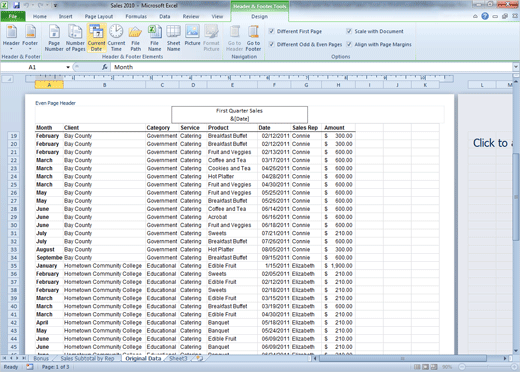Open the Data ribbon tab
The width and height of the screenshot is (520, 372).
click(165, 16)
